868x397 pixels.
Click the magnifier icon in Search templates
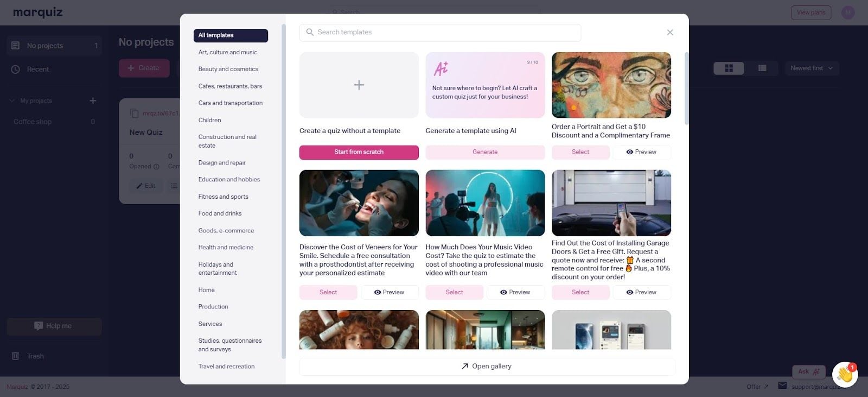(x=310, y=32)
